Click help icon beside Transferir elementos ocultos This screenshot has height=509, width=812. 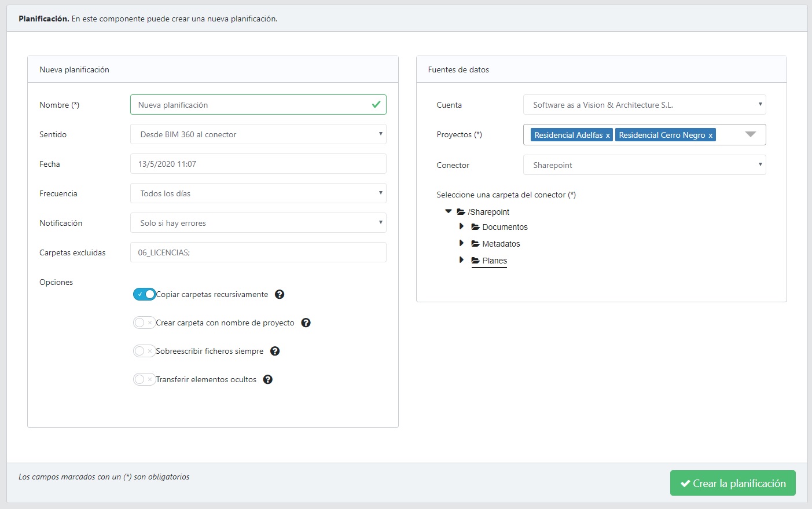click(x=268, y=379)
